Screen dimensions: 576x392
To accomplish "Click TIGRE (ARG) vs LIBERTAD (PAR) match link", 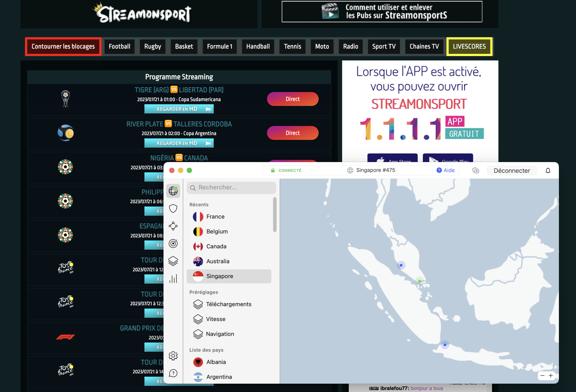I will click(179, 90).
